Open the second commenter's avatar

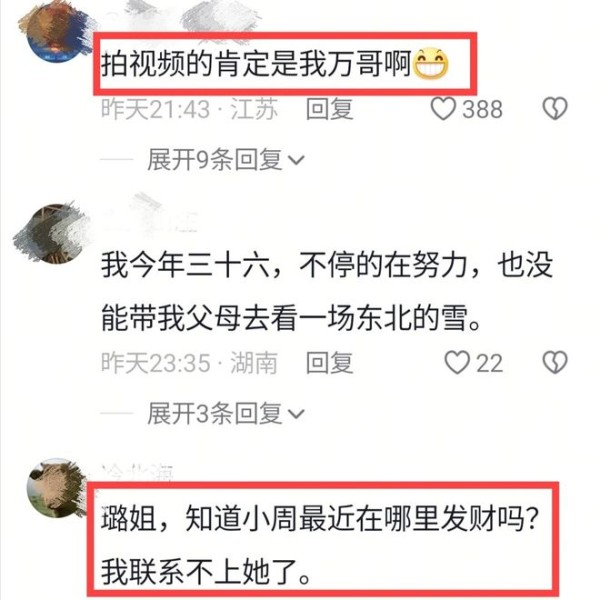click(52, 233)
